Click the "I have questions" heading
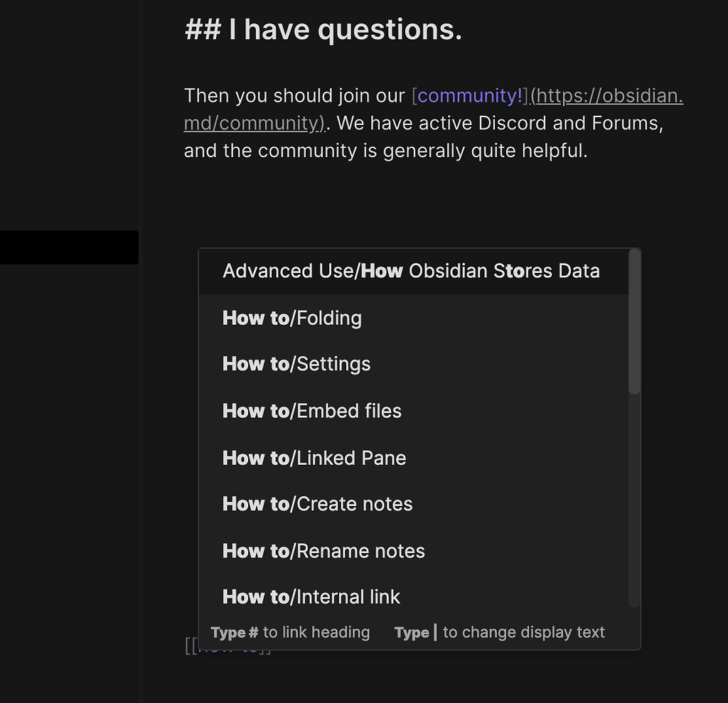 tap(323, 29)
